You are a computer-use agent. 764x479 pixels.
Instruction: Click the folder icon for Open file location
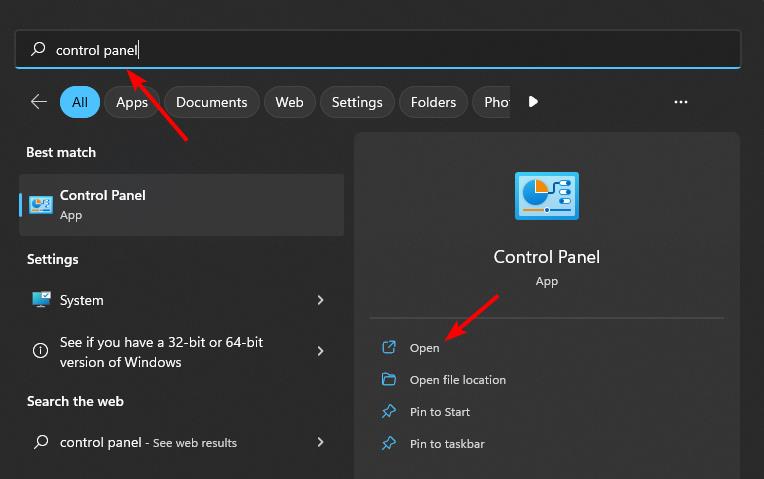(389, 379)
